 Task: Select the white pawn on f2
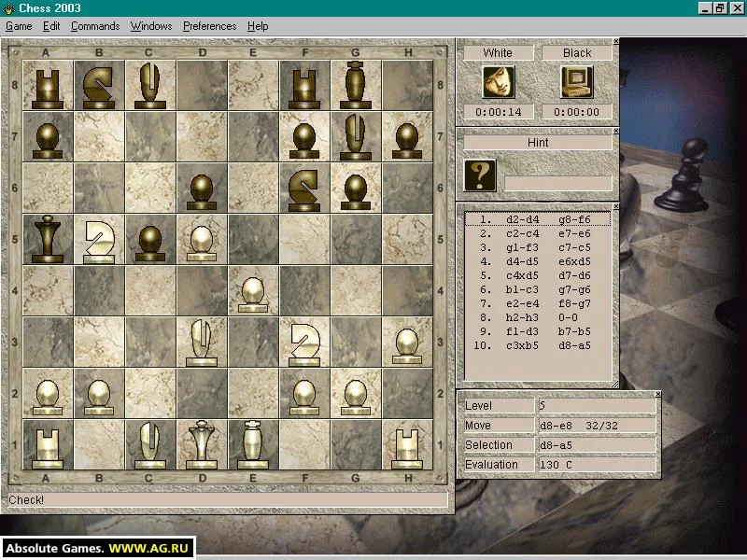304,398
